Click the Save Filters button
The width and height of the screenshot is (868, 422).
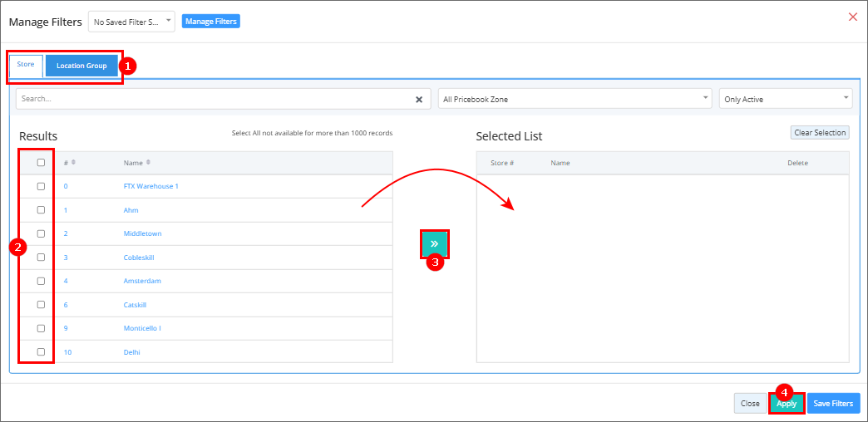(x=833, y=404)
